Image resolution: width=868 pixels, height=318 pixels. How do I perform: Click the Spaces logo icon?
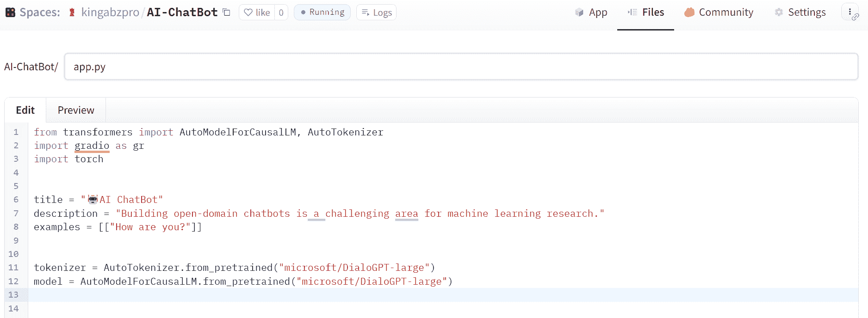coord(10,12)
